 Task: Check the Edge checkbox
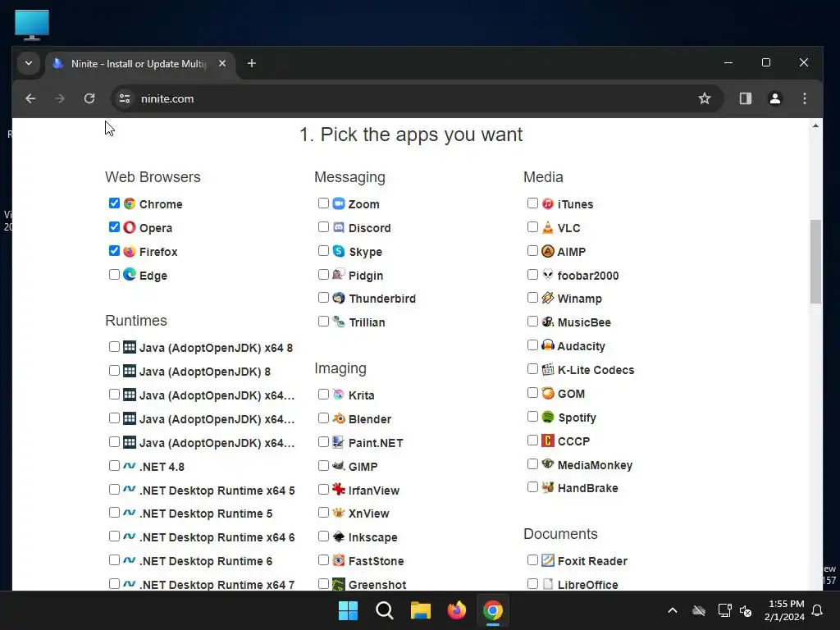click(114, 274)
